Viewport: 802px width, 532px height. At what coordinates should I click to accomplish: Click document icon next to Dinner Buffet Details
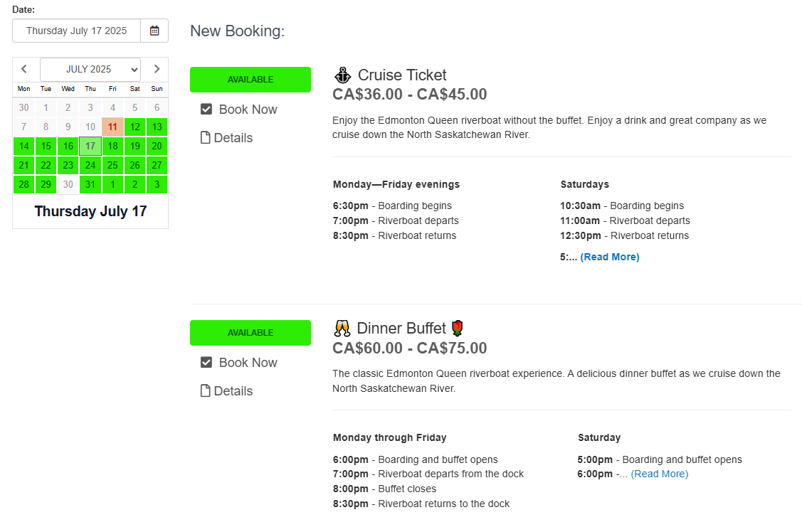[x=206, y=391]
